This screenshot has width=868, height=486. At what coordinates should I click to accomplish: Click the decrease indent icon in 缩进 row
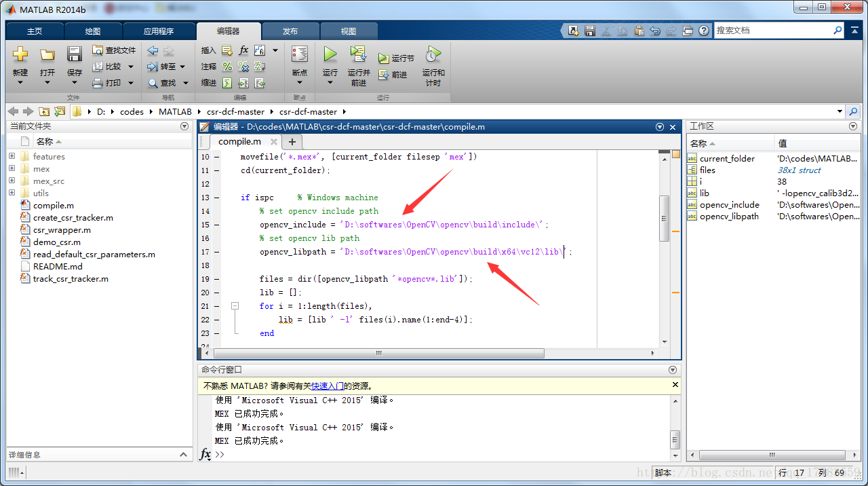pos(260,83)
